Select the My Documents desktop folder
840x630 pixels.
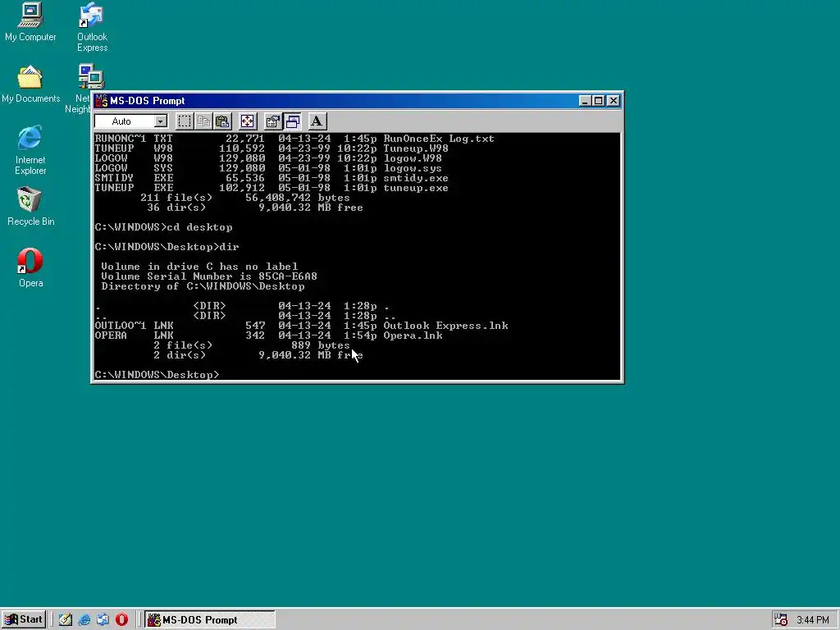pyautogui.click(x=30, y=84)
